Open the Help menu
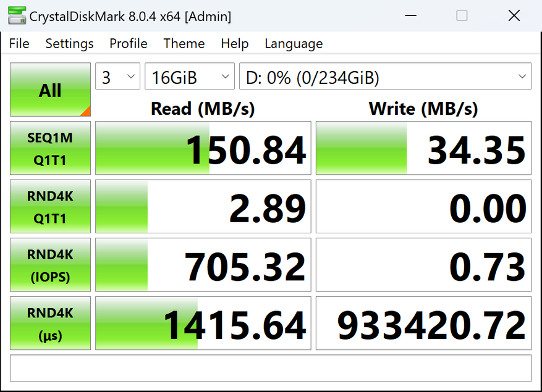The image size is (542, 392). click(x=235, y=43)
